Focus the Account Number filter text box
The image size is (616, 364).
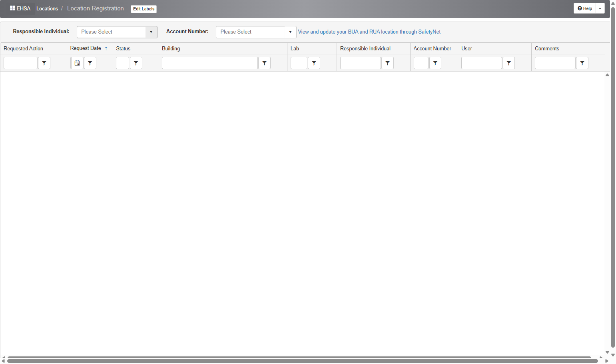(421, 63)
